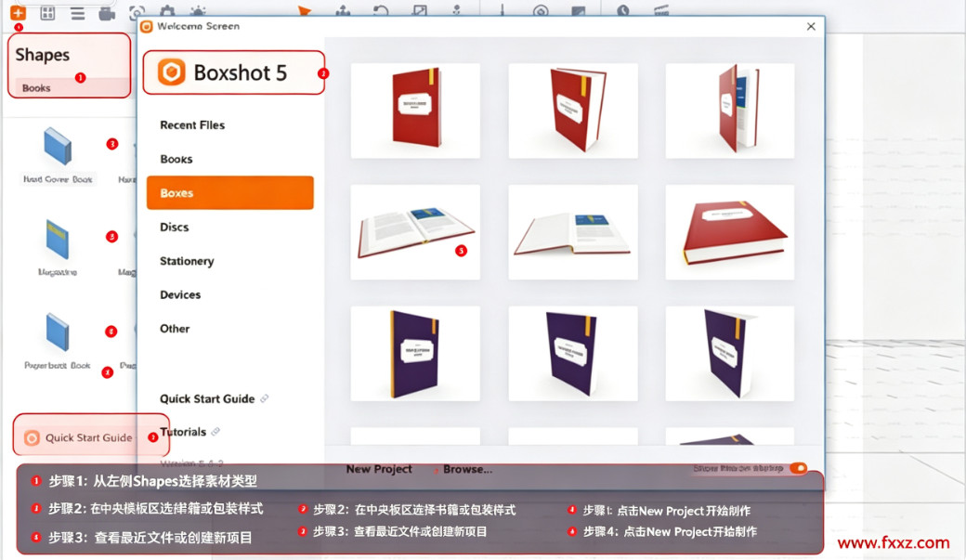Click the three-line list toolbar icon
Image resolution: width=966 pixels, height=560 pixels.
point(78,13)
